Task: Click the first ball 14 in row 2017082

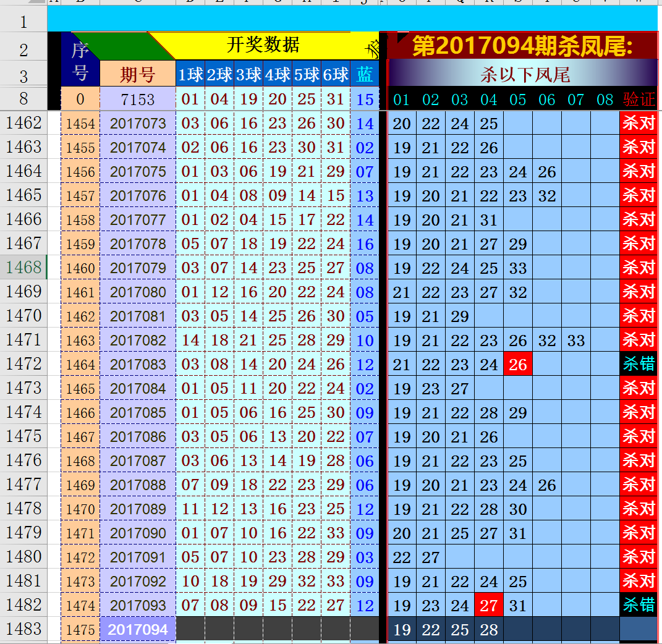Action: [190, 340]
